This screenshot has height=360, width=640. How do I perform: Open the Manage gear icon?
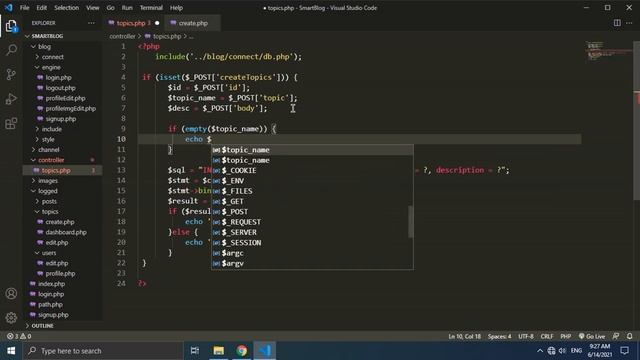[11, 317]
